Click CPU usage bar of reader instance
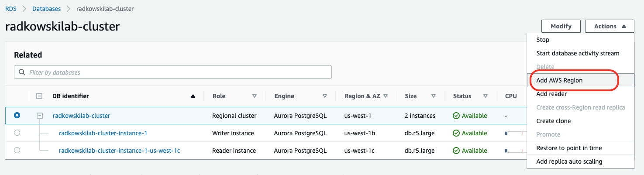Viewport: 644px width, 175px height. coord(516,151)
